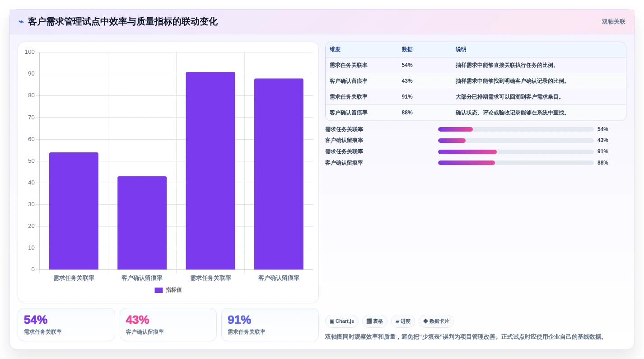Viewport: 644px width, 359px height.
Task: Click the progress bar showing 54%
Action: (516, 129)
